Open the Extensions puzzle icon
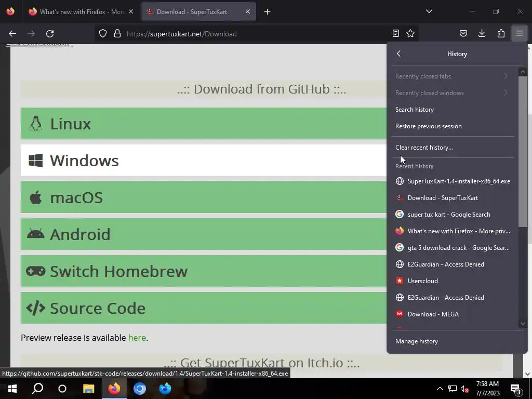This screenshot has width=532, height=399. point(501,33)
